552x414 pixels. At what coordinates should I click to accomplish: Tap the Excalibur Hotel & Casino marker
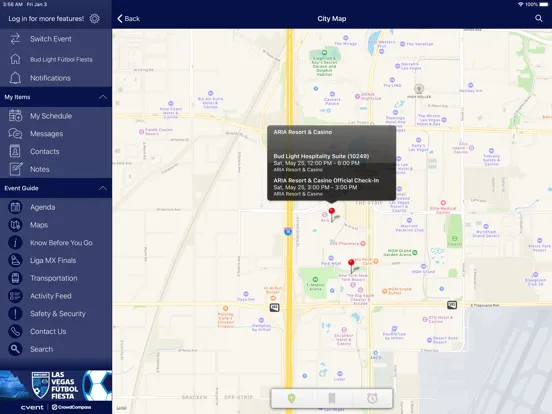click(344, 330)
